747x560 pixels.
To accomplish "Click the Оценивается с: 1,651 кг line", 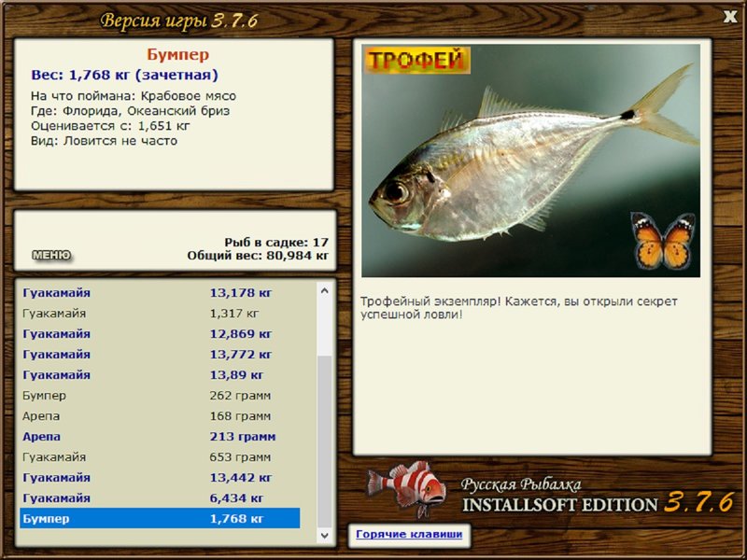I will click(x=110, y=126).
